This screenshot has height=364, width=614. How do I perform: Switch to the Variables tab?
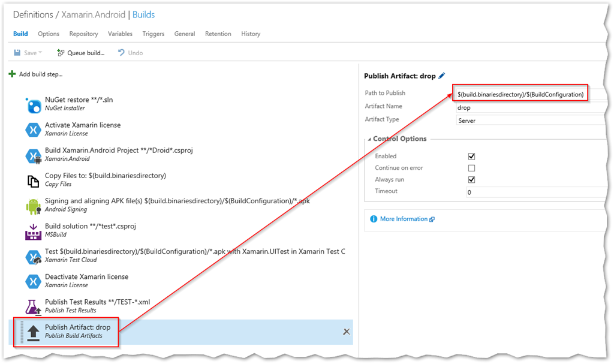pos(120,34)
